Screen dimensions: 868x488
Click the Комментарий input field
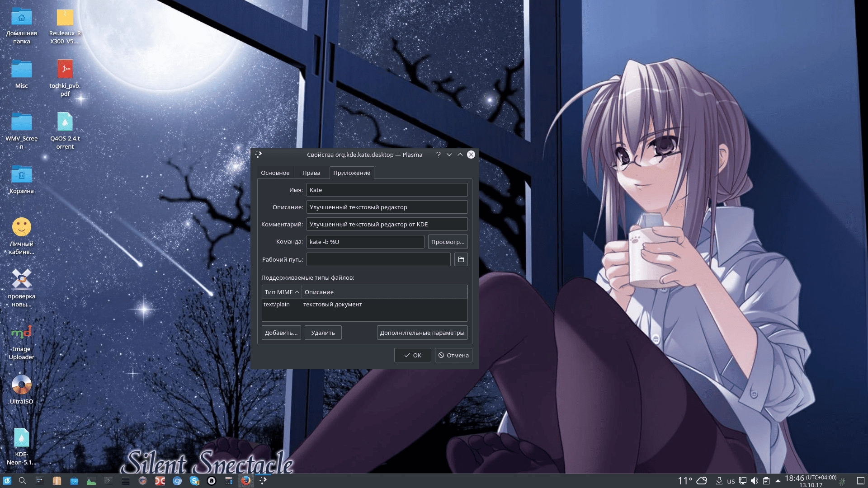387,224
